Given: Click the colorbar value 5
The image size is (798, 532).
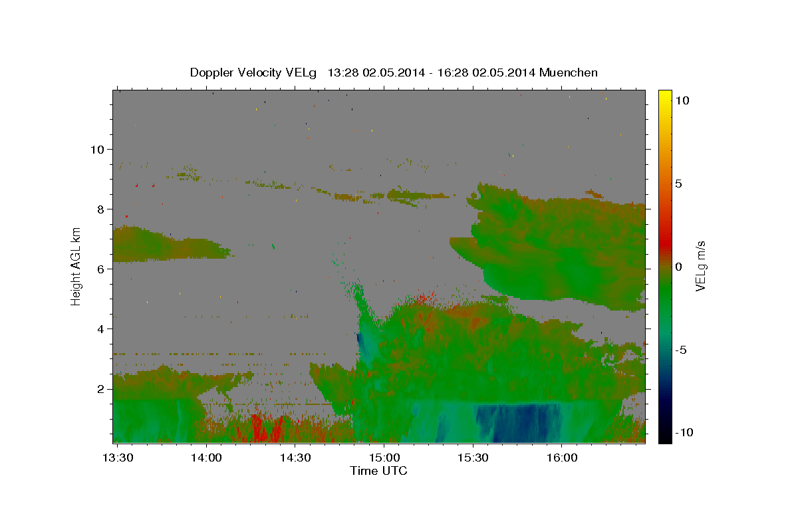Looking at the screenshot, I should point(678,183).
